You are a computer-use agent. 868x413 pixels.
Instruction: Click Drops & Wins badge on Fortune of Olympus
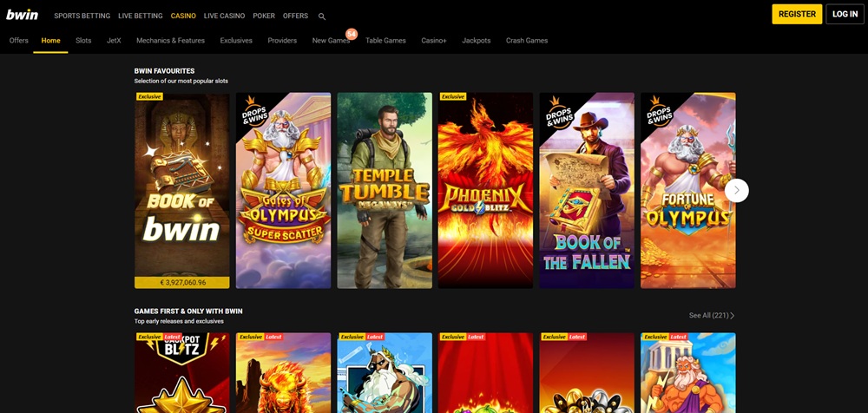pyautogui.click(x=660, y=111)
